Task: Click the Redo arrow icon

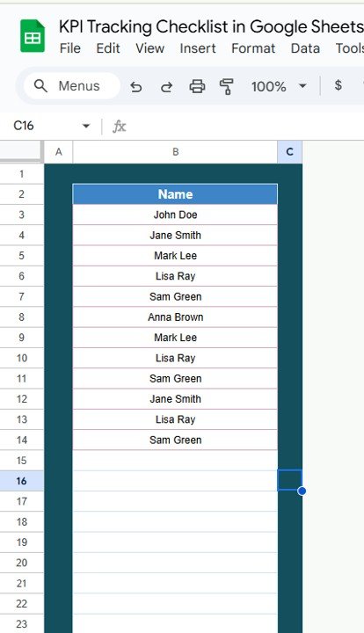Action: (166, 86)
